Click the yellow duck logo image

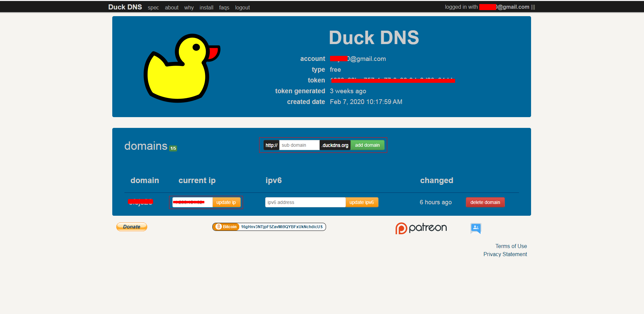tap(182, 68)
